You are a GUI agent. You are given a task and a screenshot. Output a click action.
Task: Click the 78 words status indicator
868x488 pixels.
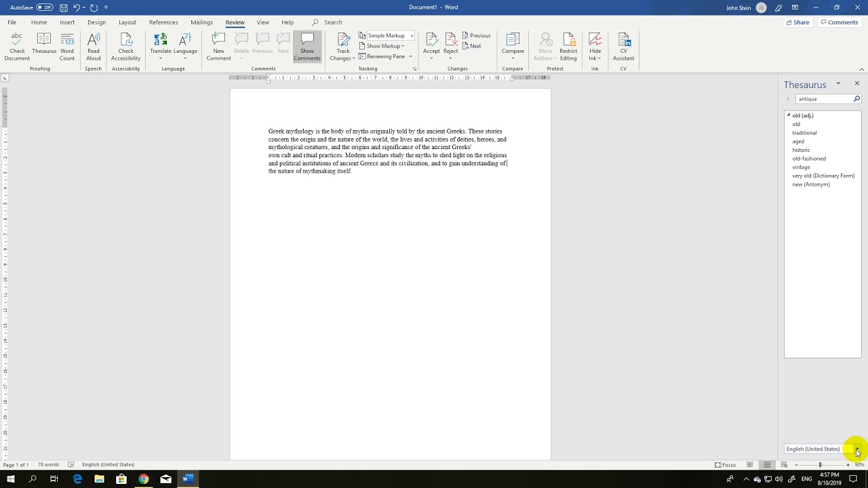(x=48, y=465)
